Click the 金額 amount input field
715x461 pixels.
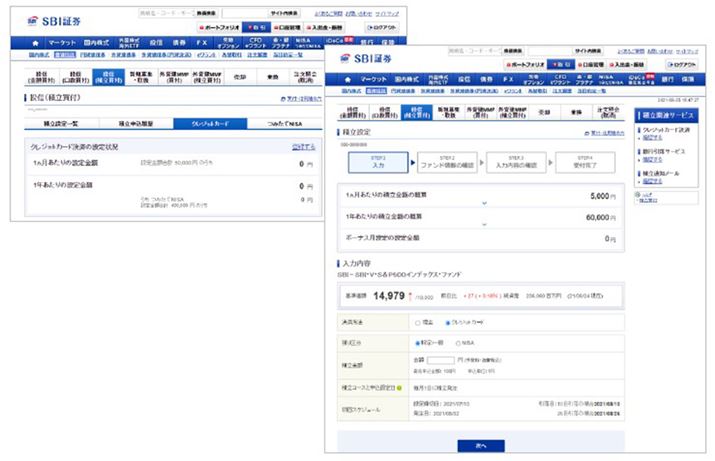[x=441, y=361]
